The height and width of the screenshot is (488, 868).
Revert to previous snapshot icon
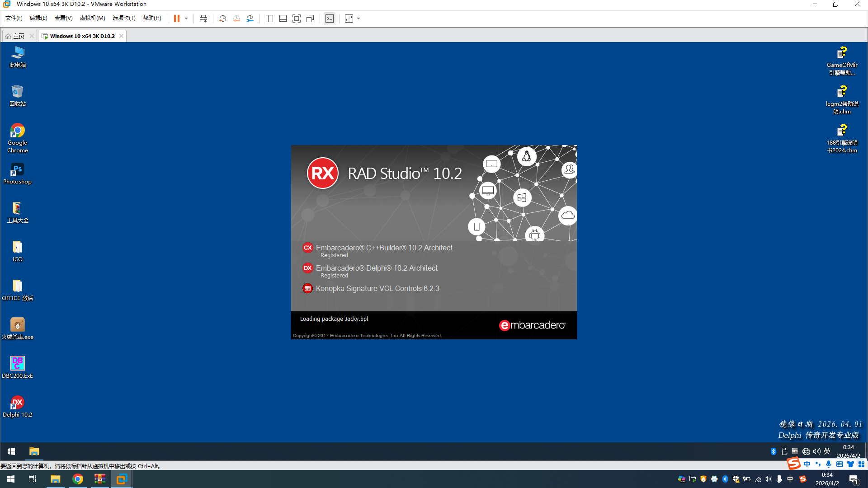click(x=236, y=19)
